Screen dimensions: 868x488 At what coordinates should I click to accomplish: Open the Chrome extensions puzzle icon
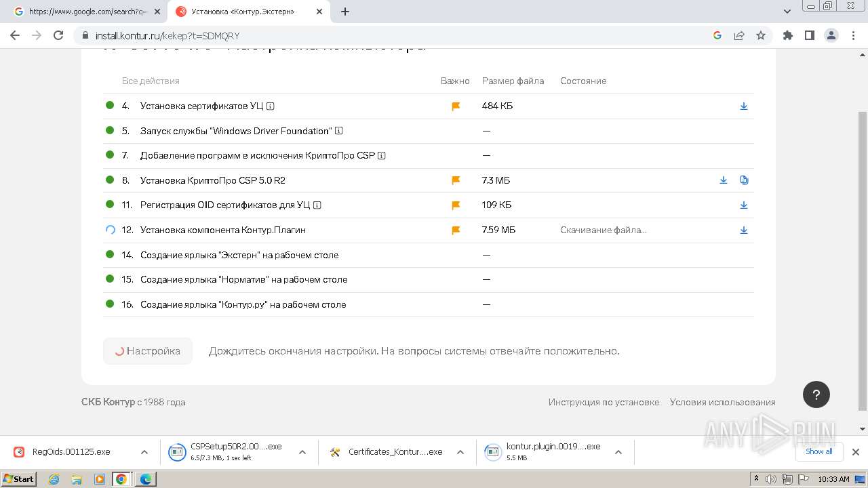point(787,35)
